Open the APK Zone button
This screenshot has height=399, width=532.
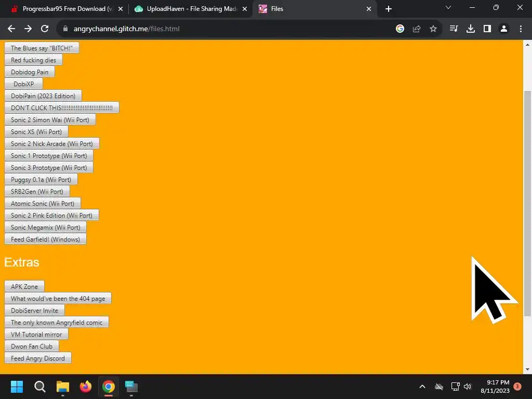[24, 286]
